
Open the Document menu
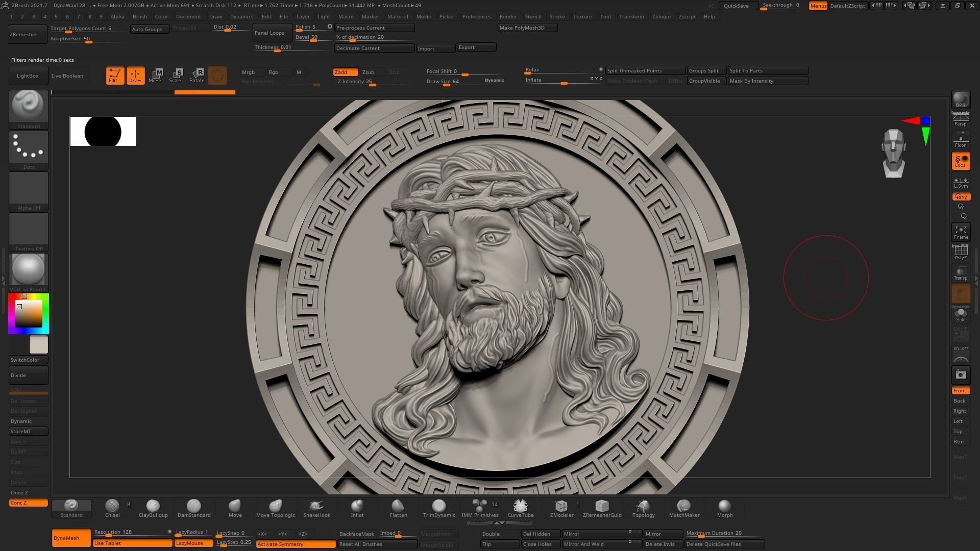[188, 16]
